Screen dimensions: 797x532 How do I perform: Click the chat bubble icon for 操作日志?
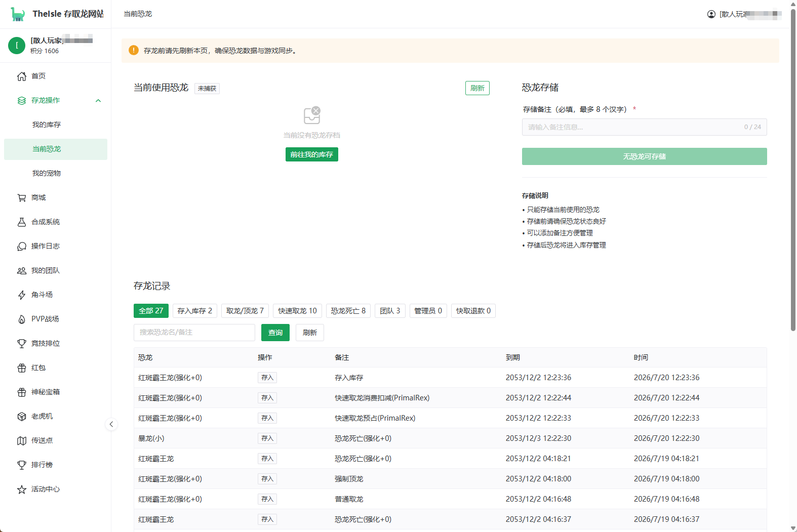pyautogui.click(x=22, y=247)
